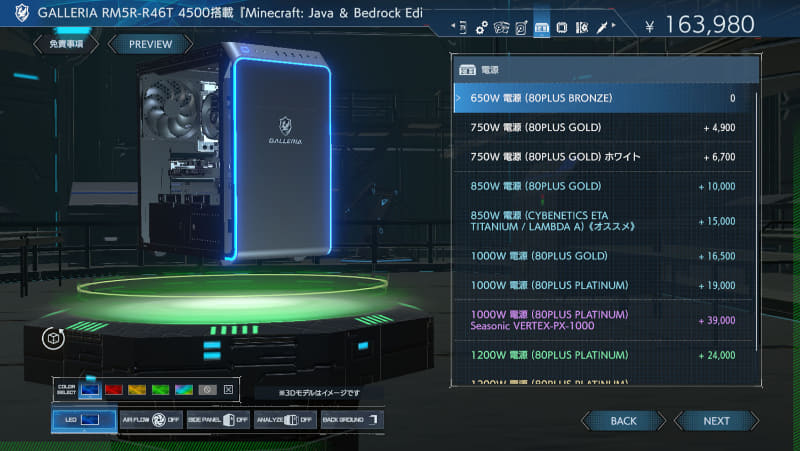Select the hard drive storage category icon
This screenshot has width=800, height=451.
pos(521,28)
